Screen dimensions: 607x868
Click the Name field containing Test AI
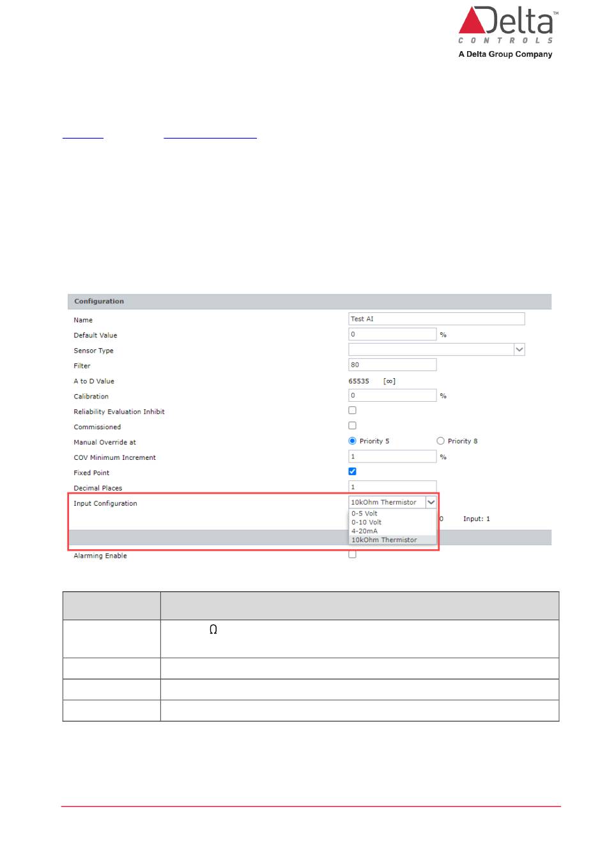coord(436,319)
